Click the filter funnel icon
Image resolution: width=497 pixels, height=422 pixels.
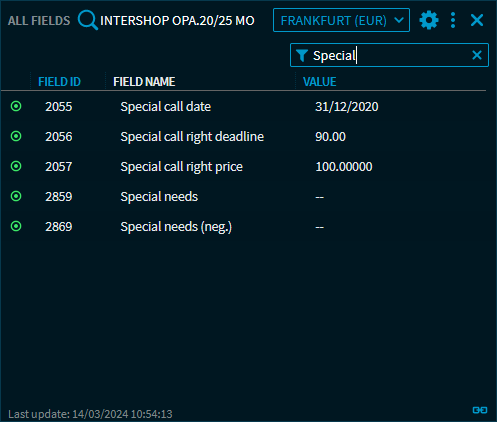302,55
